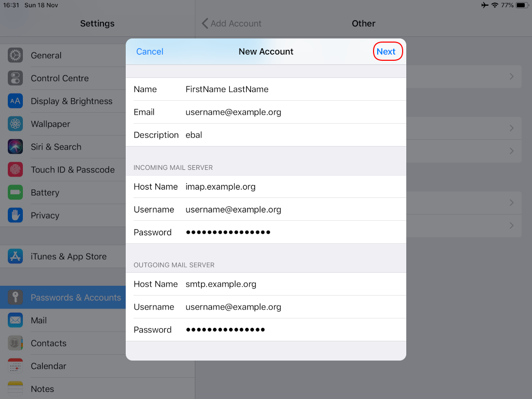Click the status bar battery indicator

[521, 5]
